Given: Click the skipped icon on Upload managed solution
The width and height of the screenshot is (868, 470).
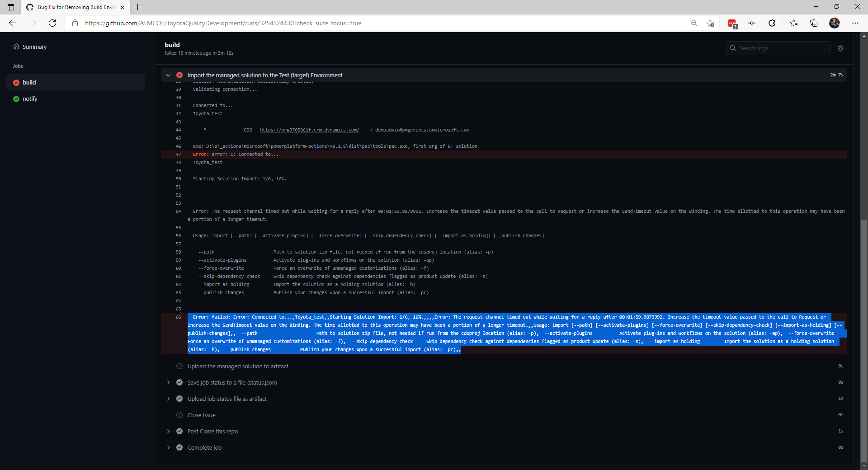Looking at the screenshot, I should (x=179, y=366).
